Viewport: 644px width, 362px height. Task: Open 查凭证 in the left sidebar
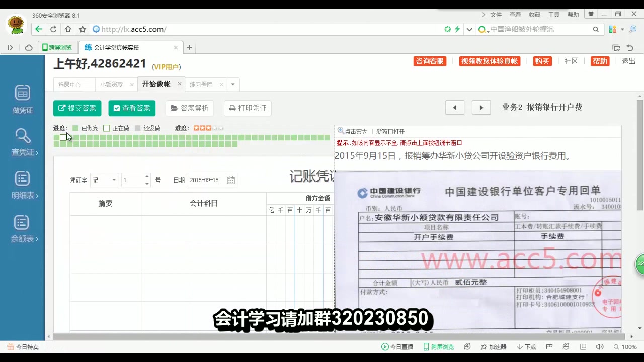click(24, 142)
